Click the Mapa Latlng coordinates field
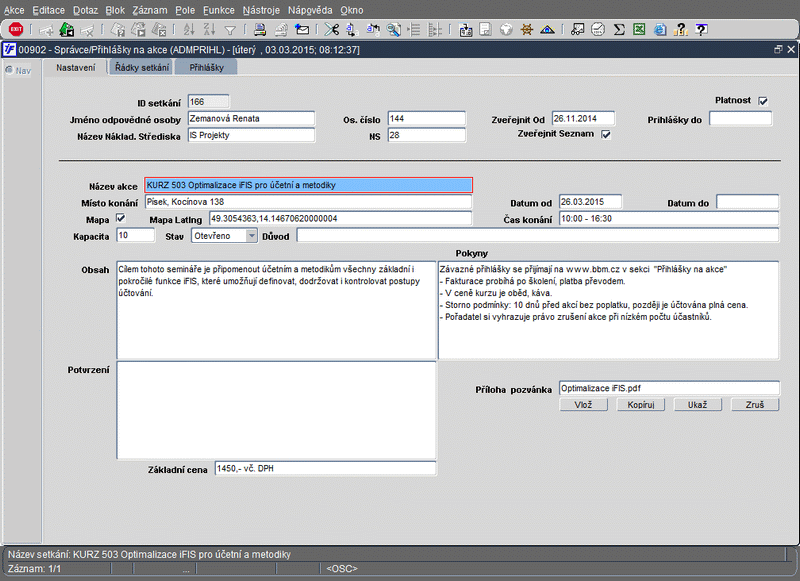Screen dimensions: 800x581 click(340, 219)
